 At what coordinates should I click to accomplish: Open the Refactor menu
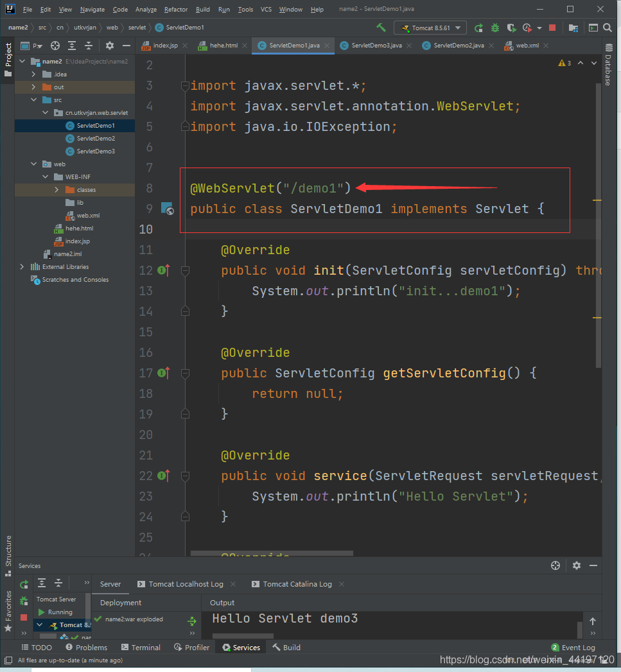point(176,10)
